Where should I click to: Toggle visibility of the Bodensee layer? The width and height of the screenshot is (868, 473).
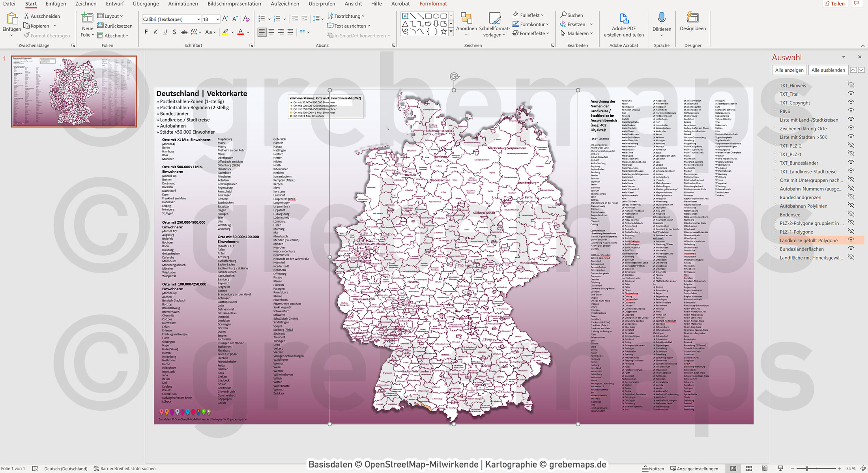coord(851,214)
